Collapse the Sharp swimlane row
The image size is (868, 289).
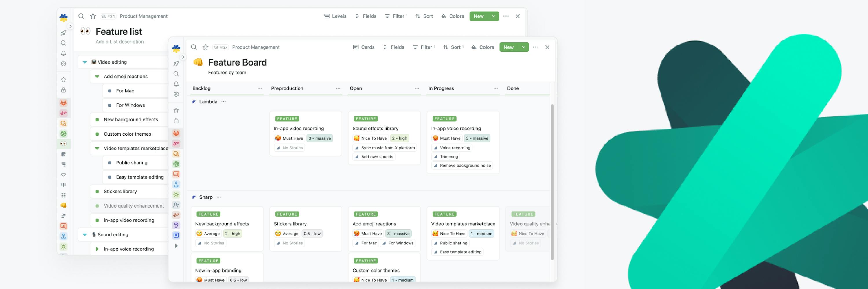pyautogui.click(x=194, y=197)
